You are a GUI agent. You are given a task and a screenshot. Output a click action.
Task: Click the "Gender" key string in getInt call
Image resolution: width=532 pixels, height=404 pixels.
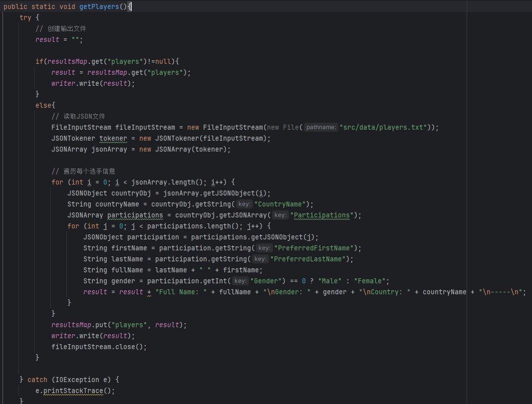(x=266, y=281)
